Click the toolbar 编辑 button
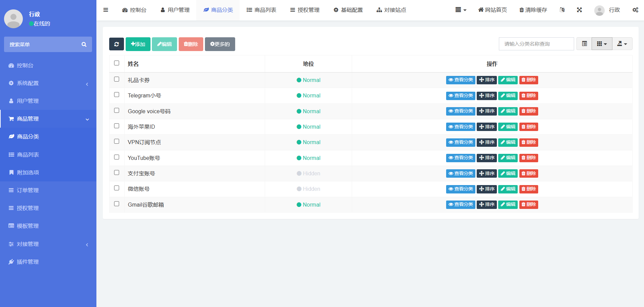The height and width of the screenshot is (307, 644). click(164, 44)
